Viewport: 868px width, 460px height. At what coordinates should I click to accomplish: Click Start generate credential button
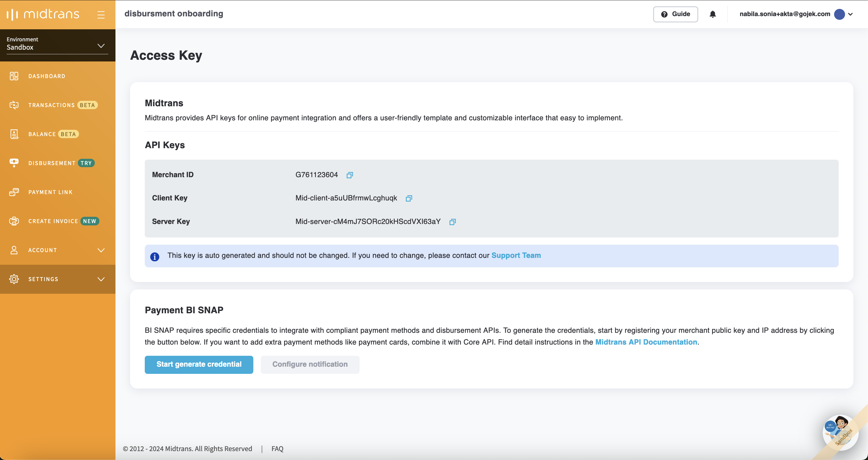pyautogui.click(x=199, y=364)
